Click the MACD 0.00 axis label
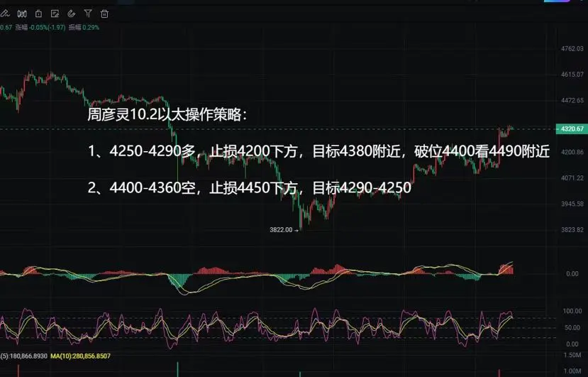The image size is (588, 377). 572,274
